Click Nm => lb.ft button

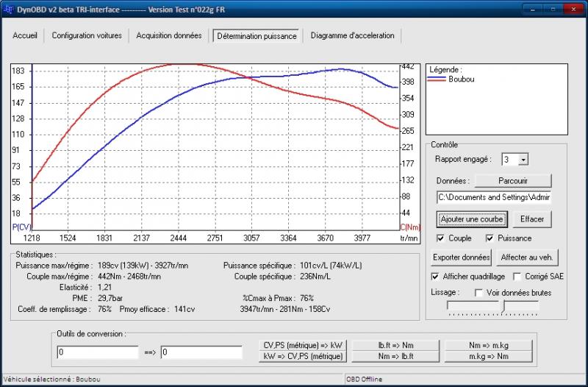pos(395,357)
